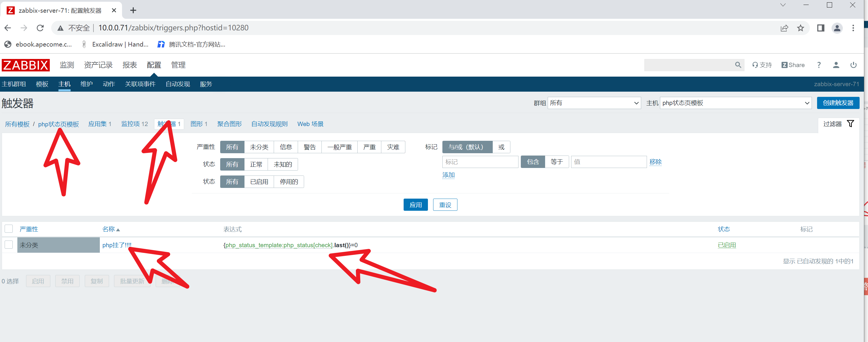Check the select-all checkbox in table header

[x=9, y=229]
